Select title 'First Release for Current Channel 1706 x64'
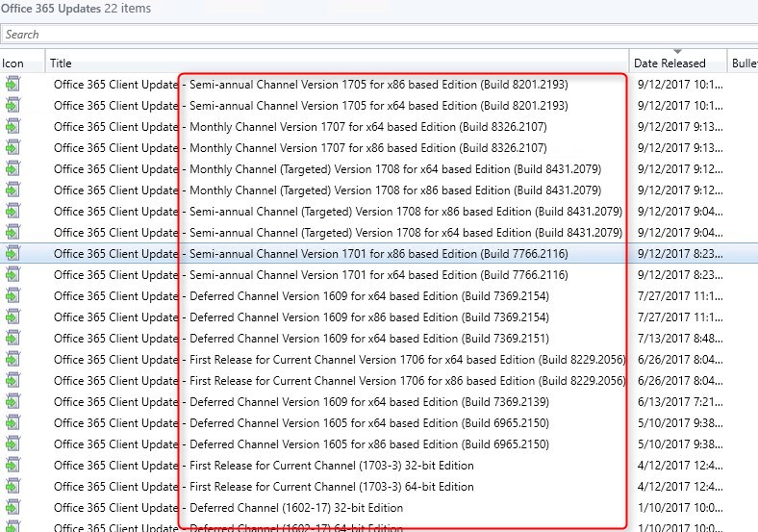Screen dimensions: 758x532 (x=340, y=360)
